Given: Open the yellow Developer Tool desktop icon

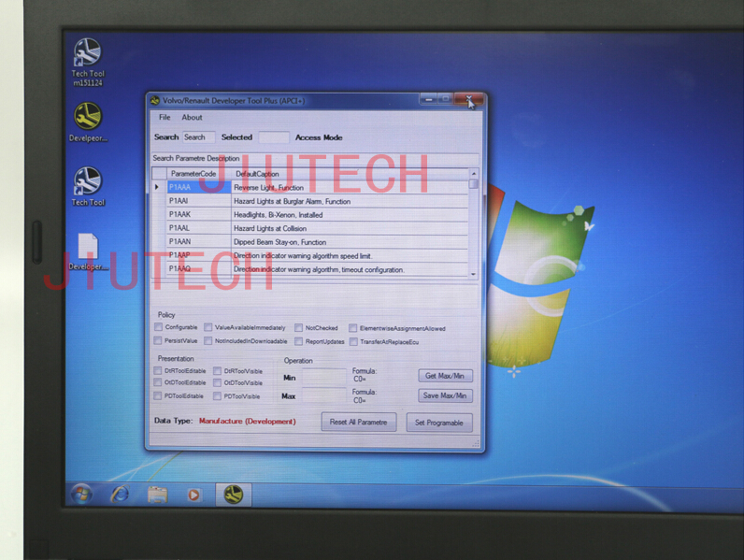Looking at the screenshot, I should click(88, 117).
